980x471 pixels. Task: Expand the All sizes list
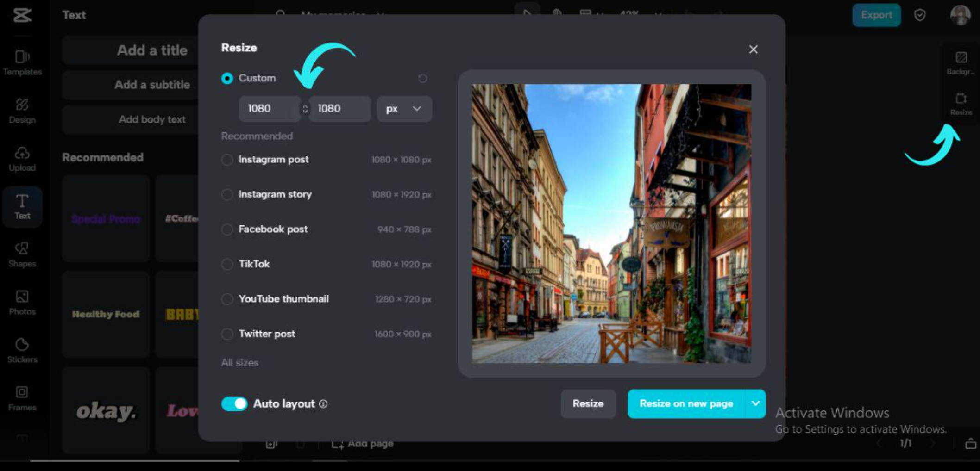tap(240, 363)
